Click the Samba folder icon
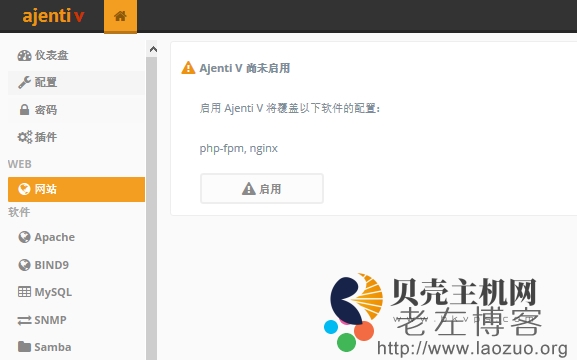This screenshot has width=577, height=360. [24, 347]
